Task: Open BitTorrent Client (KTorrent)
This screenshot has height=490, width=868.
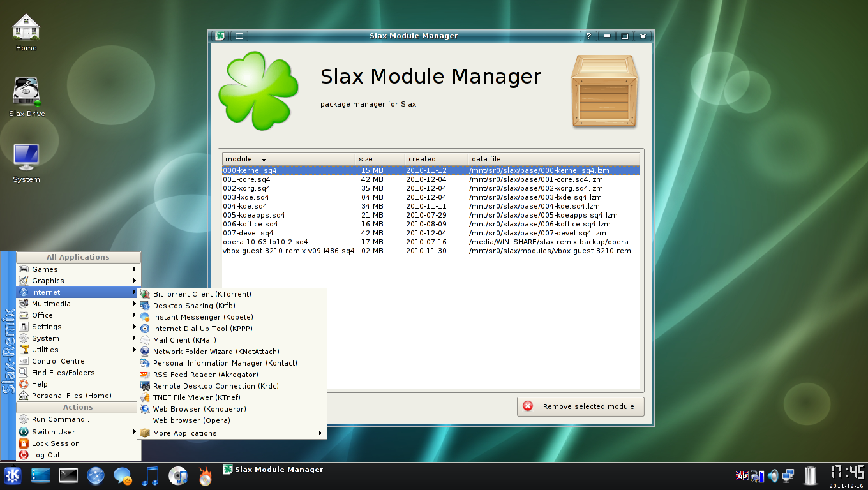Action: pyautogui.click(x=232, y=294)
